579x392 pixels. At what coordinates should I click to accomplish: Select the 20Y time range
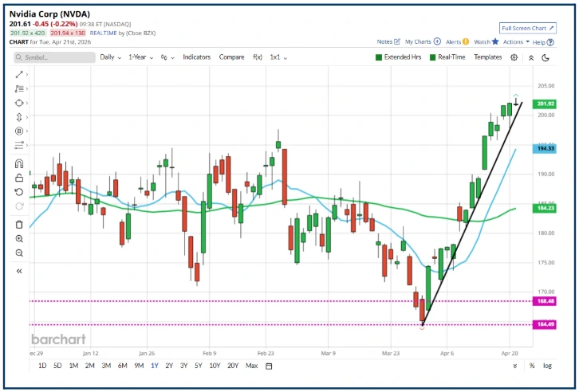[233, 366]
